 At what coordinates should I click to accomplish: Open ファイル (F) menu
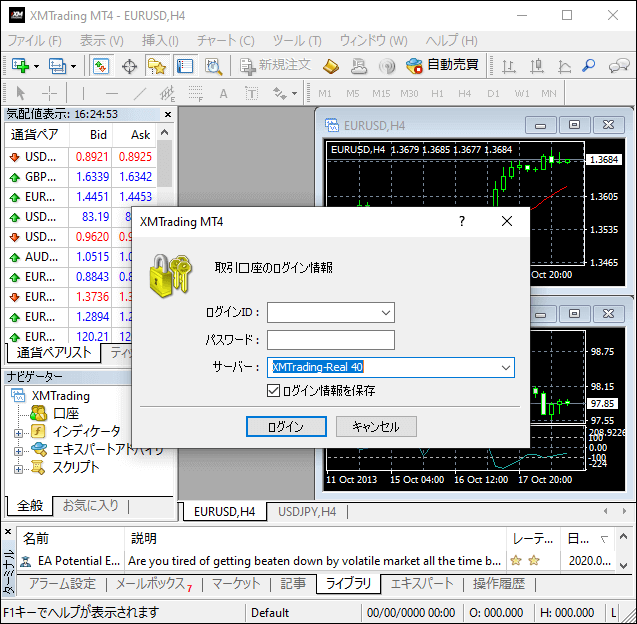coord(35,41)
